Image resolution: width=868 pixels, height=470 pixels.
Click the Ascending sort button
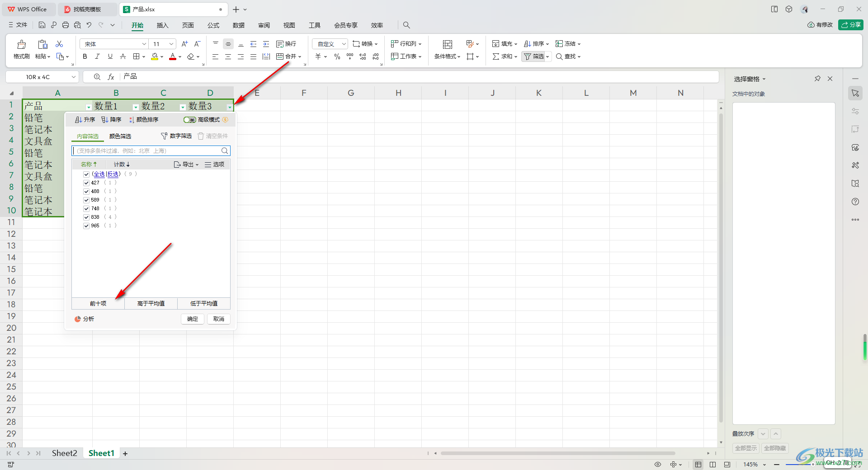[x=85, y=120]
